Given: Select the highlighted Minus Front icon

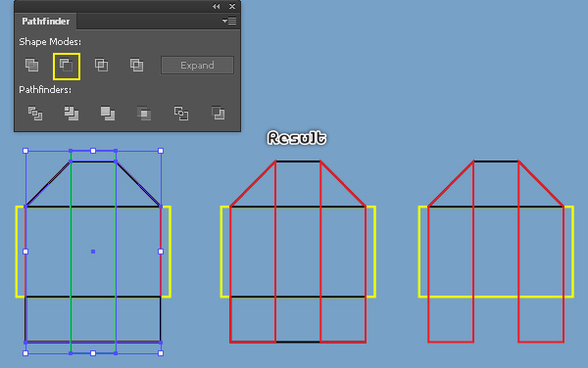Looking at the screenshot, I should (x=67, y=67).
